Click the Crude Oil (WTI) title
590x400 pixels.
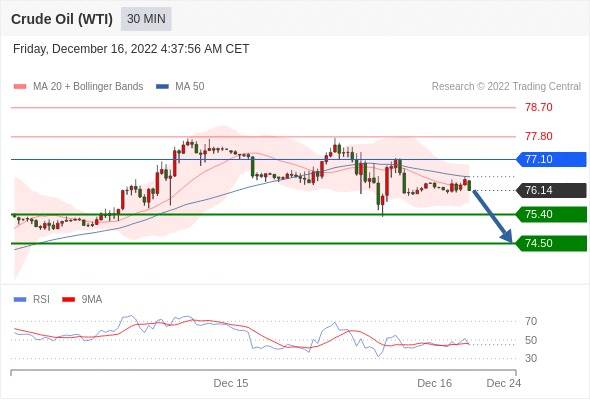(62, 19)
